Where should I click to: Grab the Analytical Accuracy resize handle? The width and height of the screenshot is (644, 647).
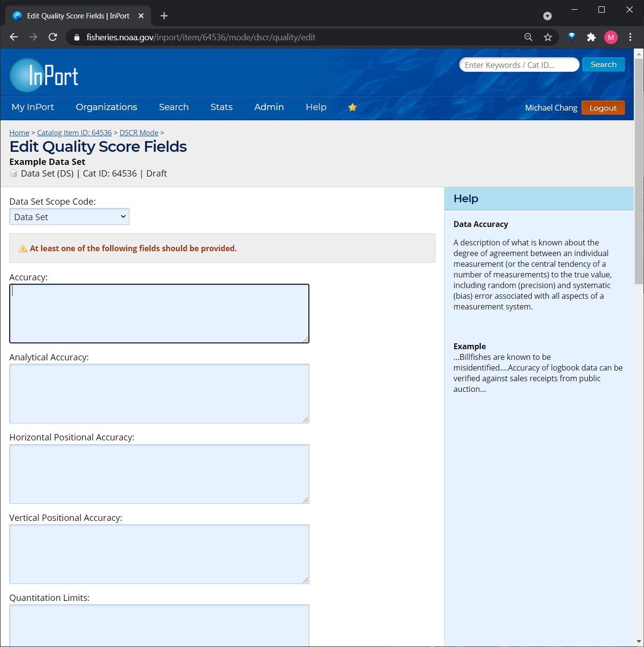306,420
